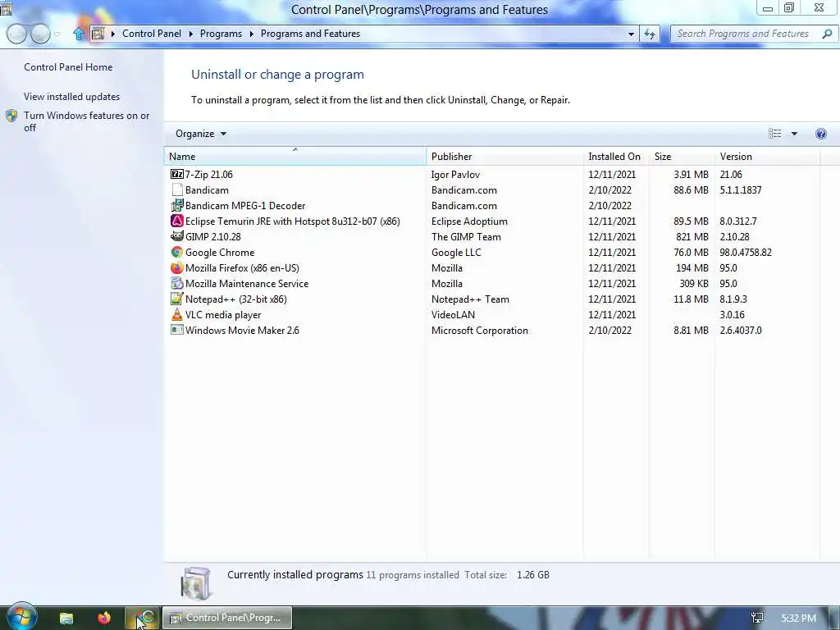Click the Windows Movie Maker 2.6 icon
This screenshot has height=630, width=840.
coord(177,330)
